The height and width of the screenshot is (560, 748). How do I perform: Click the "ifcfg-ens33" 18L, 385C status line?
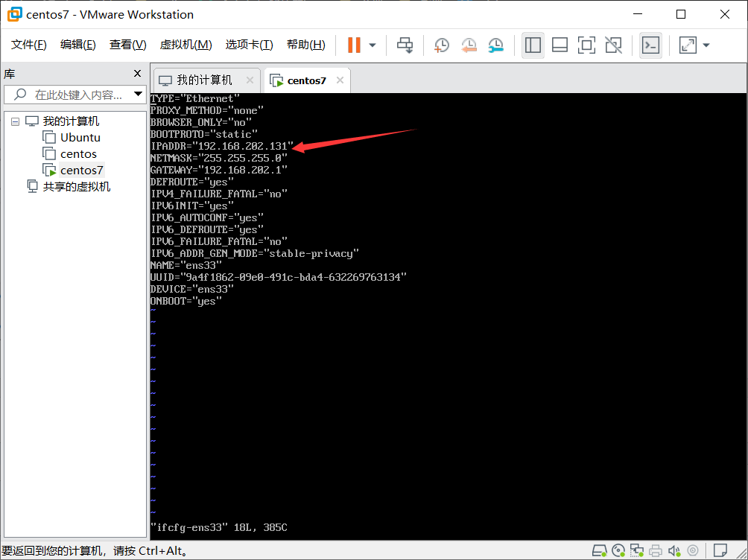tap(219, 527)
